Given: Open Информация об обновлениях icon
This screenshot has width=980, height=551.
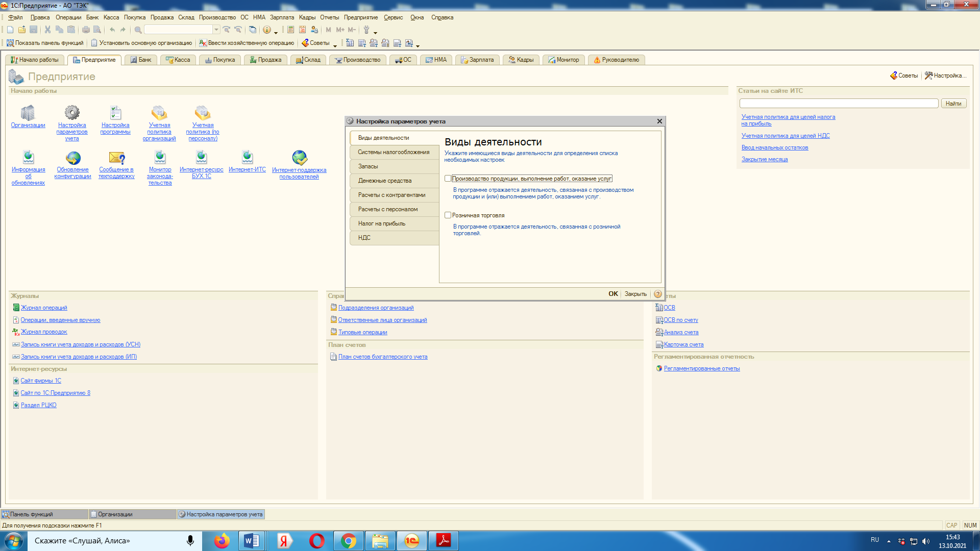Looking at the screenshot, I should tap(28, 157).
